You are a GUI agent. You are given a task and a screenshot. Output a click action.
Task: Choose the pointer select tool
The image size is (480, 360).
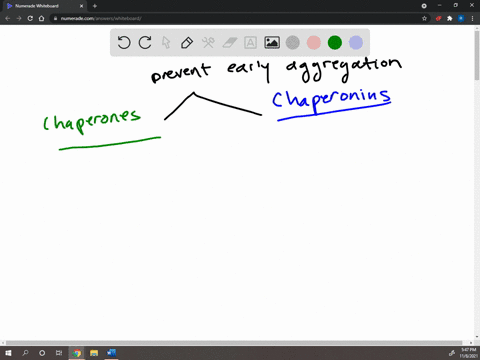click(166, 43)
